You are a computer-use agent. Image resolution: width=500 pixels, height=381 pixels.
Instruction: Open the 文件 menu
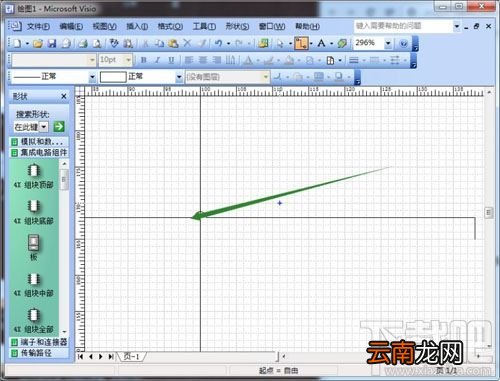pyautogui.click(x=38, y=26)
